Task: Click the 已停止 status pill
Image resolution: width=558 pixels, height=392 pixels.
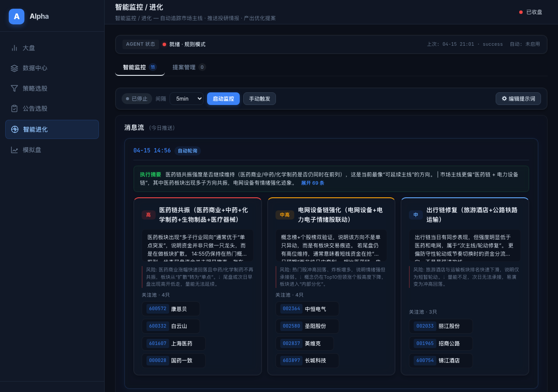Action: (x=137, y=99)
